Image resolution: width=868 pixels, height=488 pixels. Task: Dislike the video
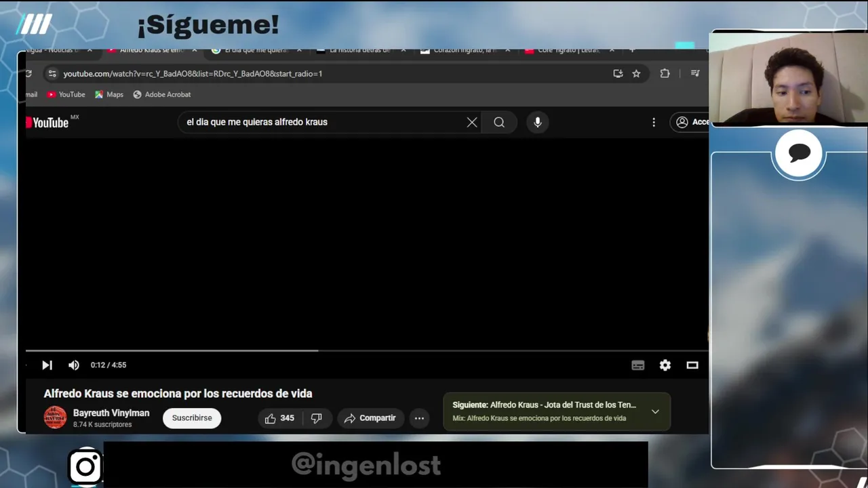316,418
